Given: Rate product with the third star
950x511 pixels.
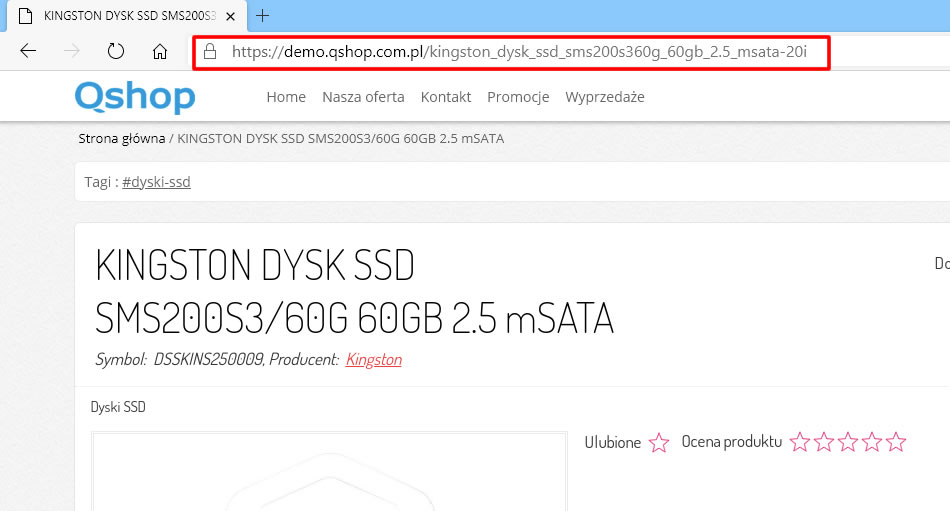Looking at the screenshot, I should pyautogui.click(x=848, y=442).
